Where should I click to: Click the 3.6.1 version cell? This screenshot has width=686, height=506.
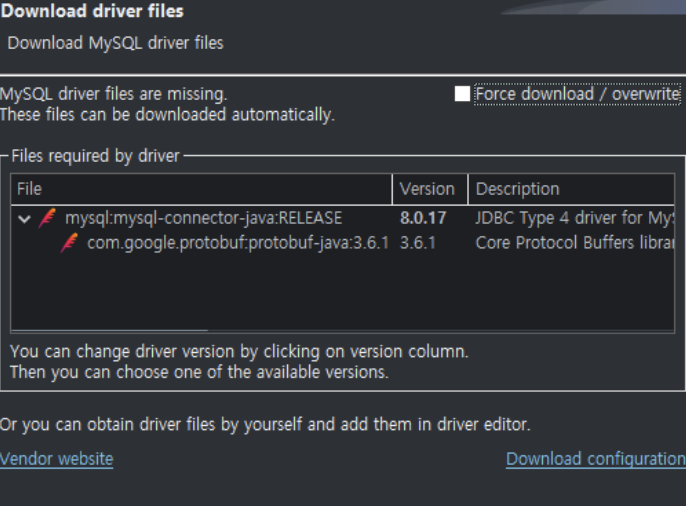click(418, 243)
